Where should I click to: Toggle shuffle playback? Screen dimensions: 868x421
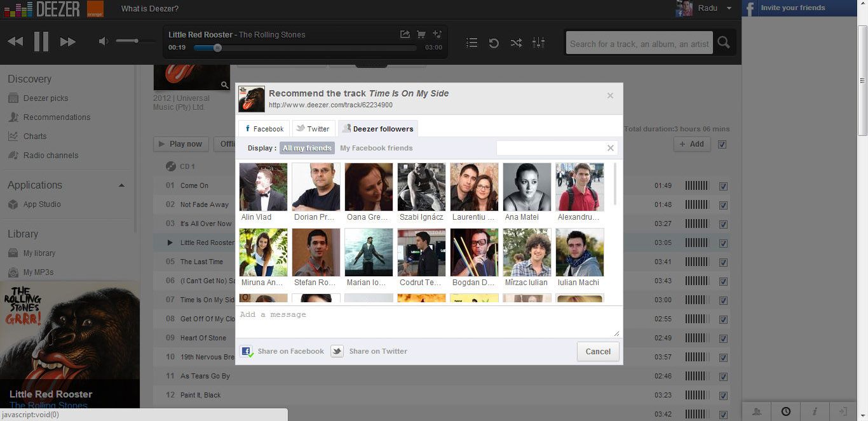tap(516, 43)
